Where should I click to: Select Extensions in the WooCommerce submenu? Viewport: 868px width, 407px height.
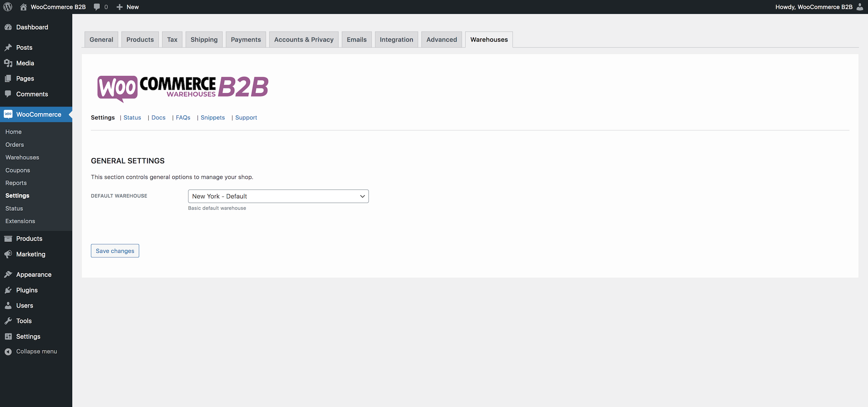[x=20, y=221]
